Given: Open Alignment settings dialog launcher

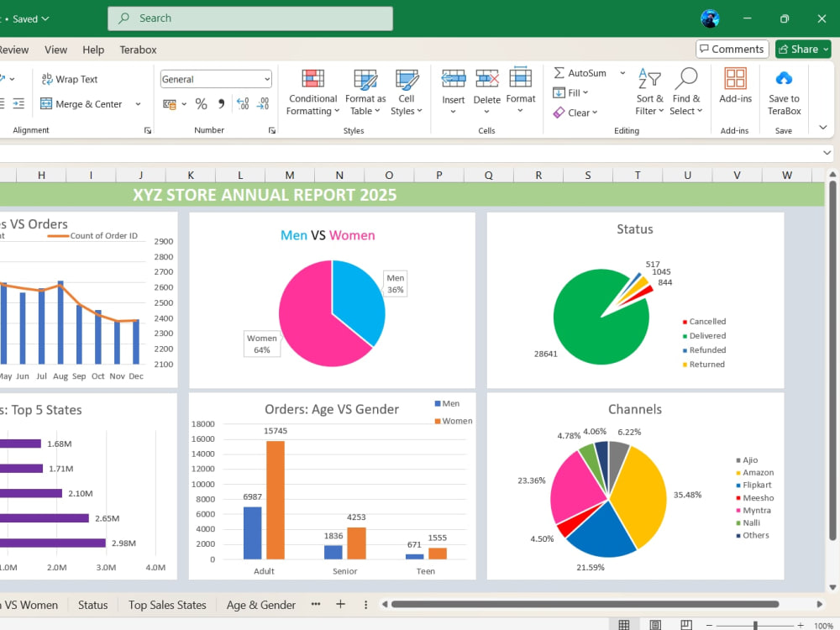Looking at the screenshot, I should pyautogui.click(x=148, y=130).
